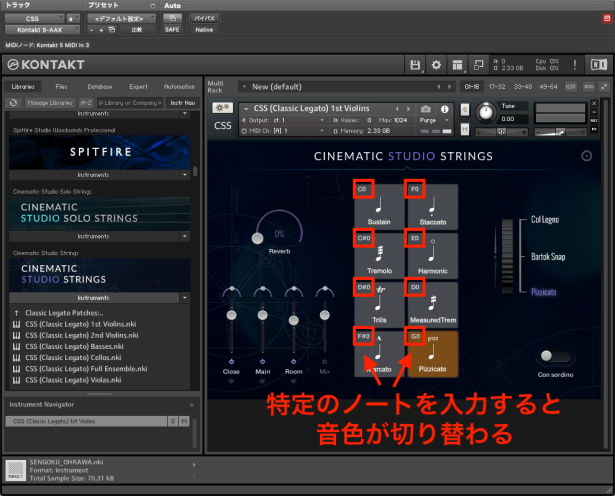Open the CSS track selector dropdown

pyautogui.click(x=35, y=18)
